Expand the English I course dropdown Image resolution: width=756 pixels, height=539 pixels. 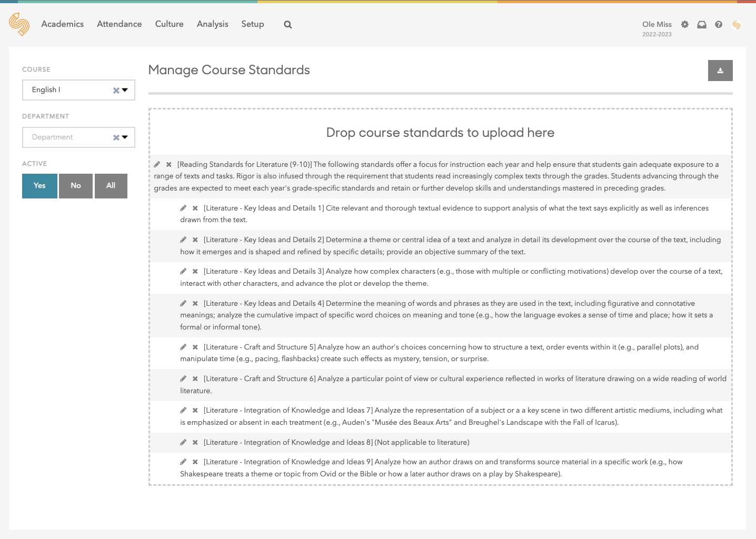click(x=125, y=90)
